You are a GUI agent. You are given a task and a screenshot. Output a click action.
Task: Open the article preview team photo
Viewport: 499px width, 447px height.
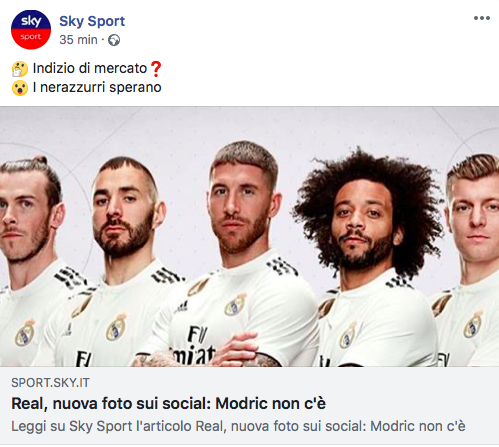click(249, 236)
